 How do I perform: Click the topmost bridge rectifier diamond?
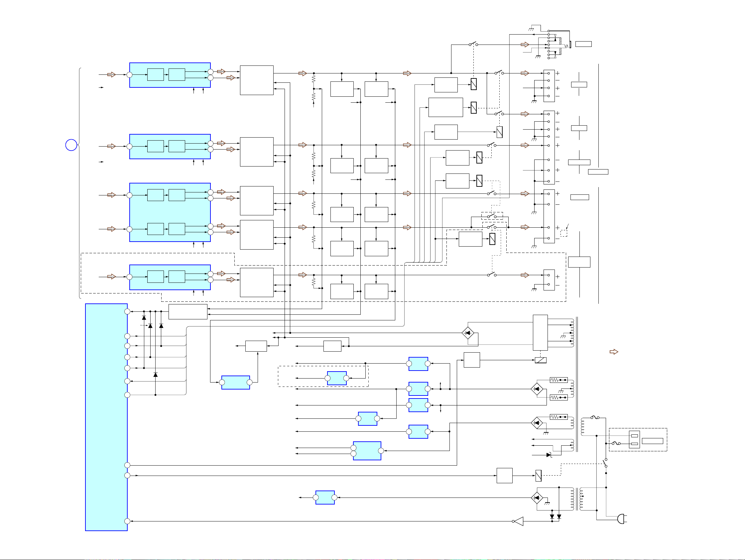(468, 333)
